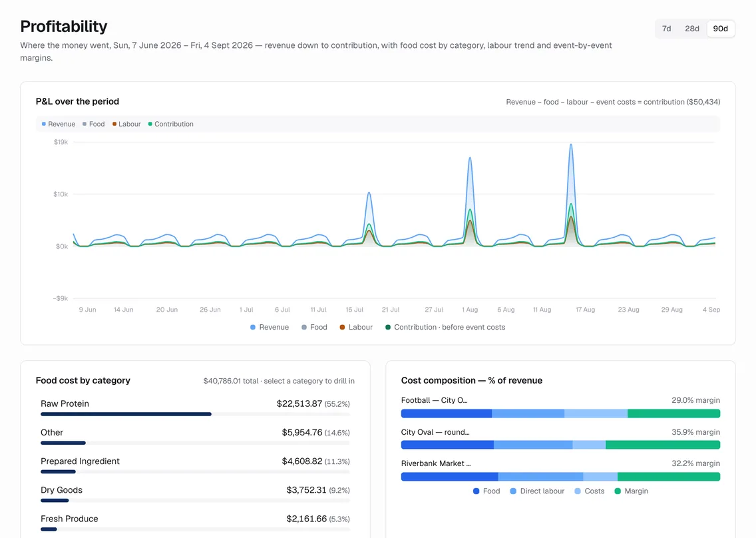Viewport: 756px width, 538px height.
Task: Select the Prepared Ingredient category row
Action: (195, 465)
